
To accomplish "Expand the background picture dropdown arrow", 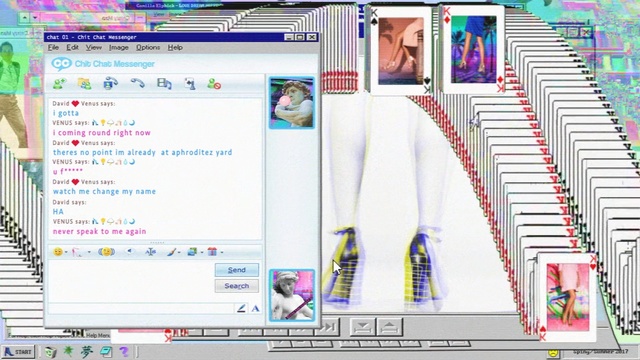I will coord(202,252).
